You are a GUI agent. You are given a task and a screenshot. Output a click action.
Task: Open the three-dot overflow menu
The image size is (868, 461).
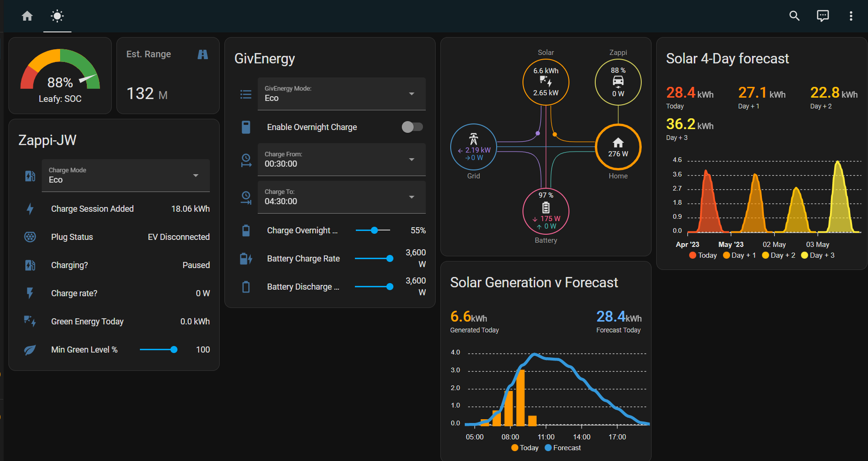[851, 16]
